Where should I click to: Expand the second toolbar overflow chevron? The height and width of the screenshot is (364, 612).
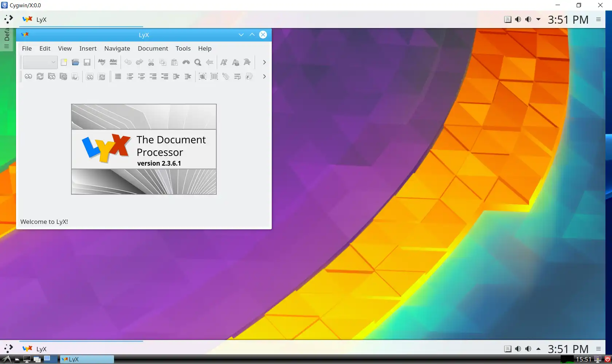click(264, 76)
